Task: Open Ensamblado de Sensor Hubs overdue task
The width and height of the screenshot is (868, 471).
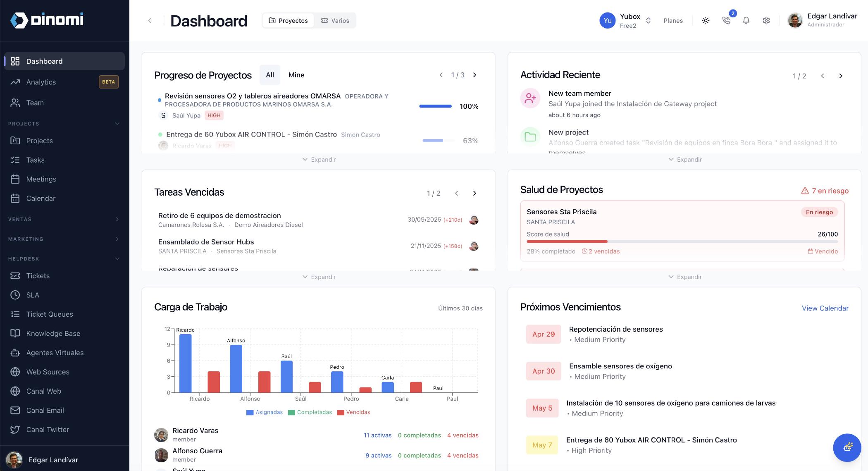Action: click(318, 246)
